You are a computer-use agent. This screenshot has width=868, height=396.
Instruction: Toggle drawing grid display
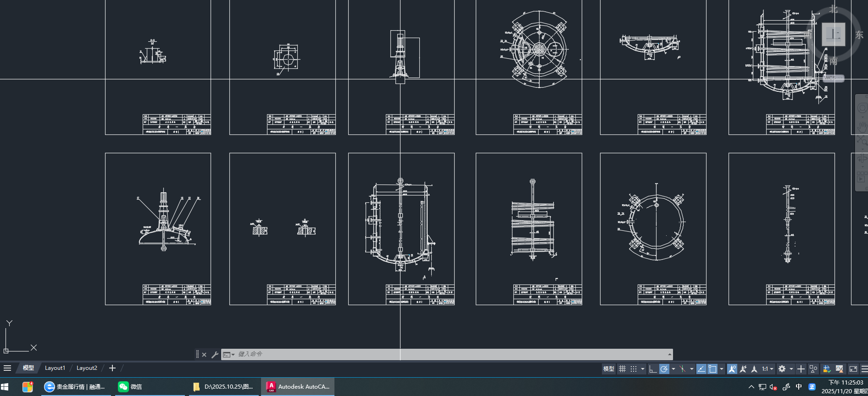click(623, 369)
